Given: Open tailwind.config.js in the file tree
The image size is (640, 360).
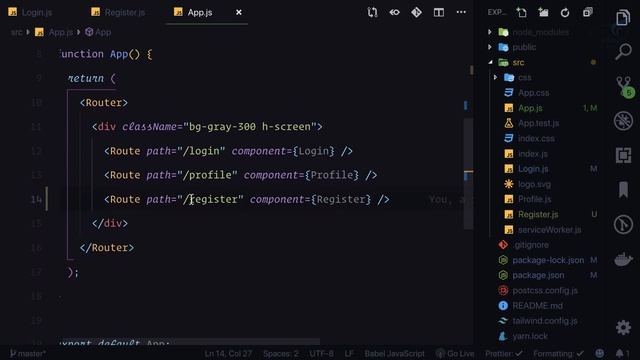Looking at the screenshot, I should (545, 321).
